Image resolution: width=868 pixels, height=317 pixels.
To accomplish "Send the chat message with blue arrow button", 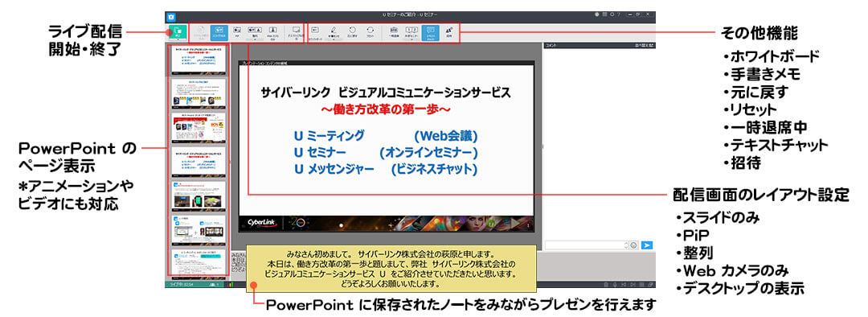I will (646, 245).
